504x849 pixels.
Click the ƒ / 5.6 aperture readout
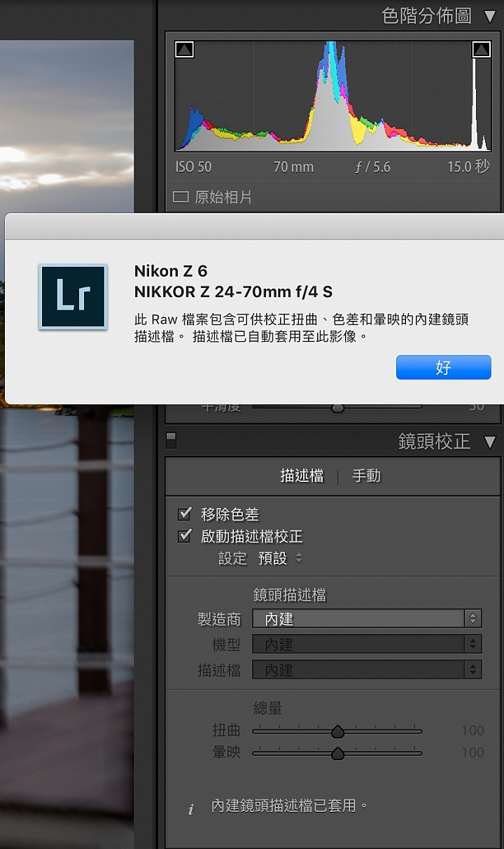(373, 167)
